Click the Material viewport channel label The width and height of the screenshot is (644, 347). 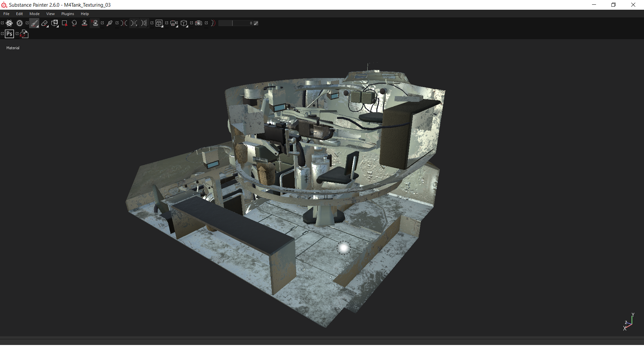pyautogui.click(x=13, y=48)
